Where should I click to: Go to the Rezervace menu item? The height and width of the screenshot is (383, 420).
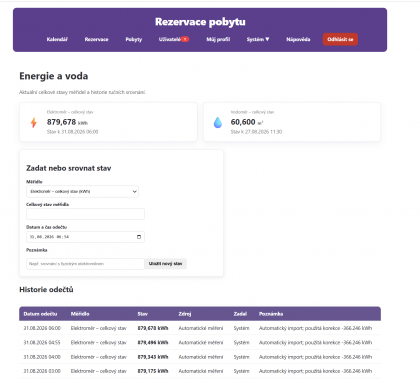(96, 39)
